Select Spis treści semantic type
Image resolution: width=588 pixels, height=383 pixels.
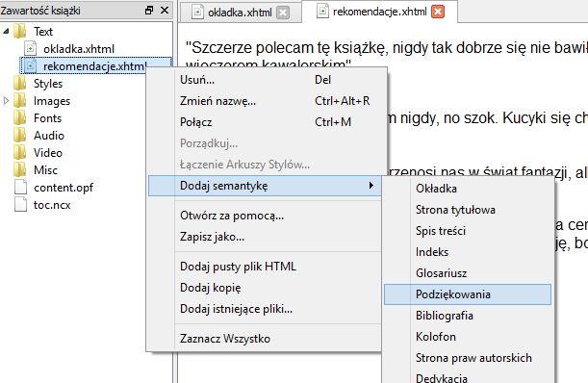pyautogui.click(x=468, y=231)
